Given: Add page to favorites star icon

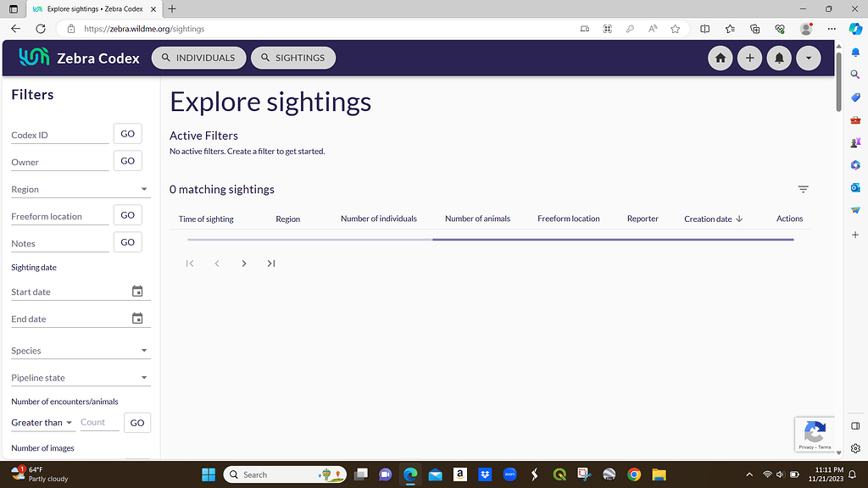Looking at the screenshot, I should coord(675,29).
